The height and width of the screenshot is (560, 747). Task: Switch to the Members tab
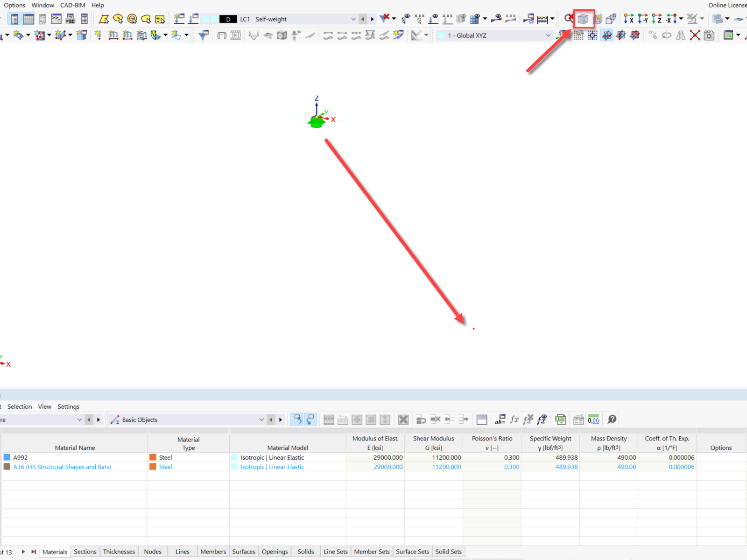(x=213, y=552)
